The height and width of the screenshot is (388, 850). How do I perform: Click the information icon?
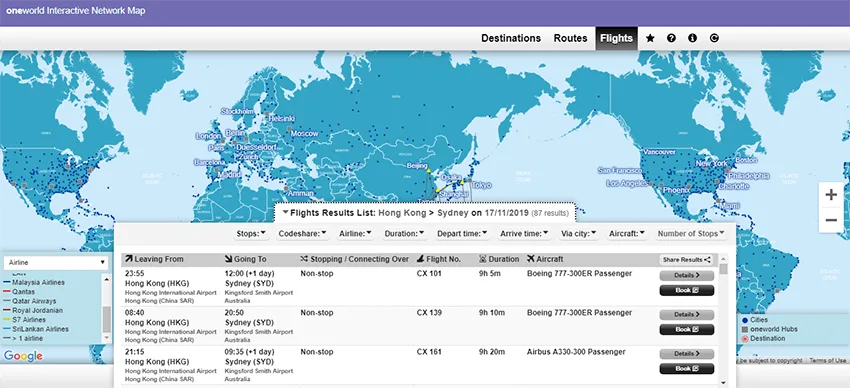[x=692, y=38]
